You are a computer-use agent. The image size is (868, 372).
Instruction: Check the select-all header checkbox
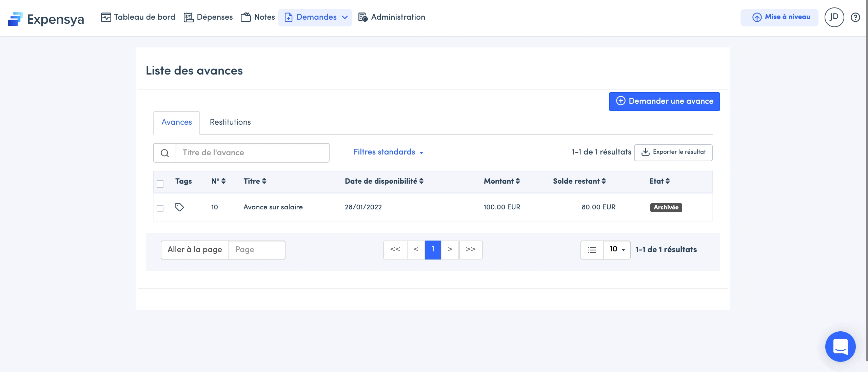click(160, 184)
